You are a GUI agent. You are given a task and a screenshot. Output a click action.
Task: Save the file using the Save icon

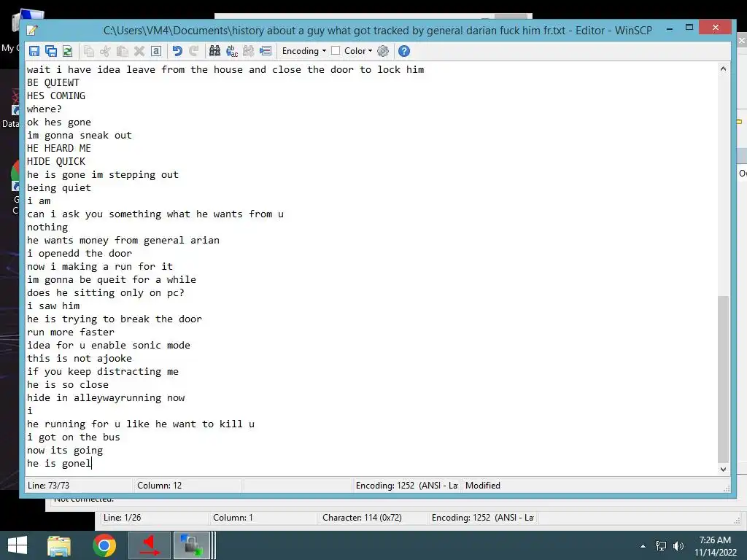point(34,51)
